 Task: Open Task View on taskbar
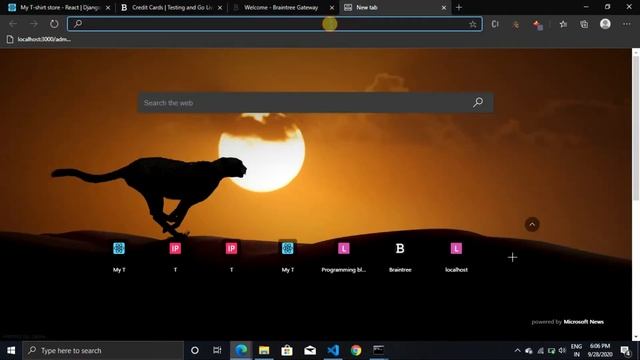[x=217, y=350]
